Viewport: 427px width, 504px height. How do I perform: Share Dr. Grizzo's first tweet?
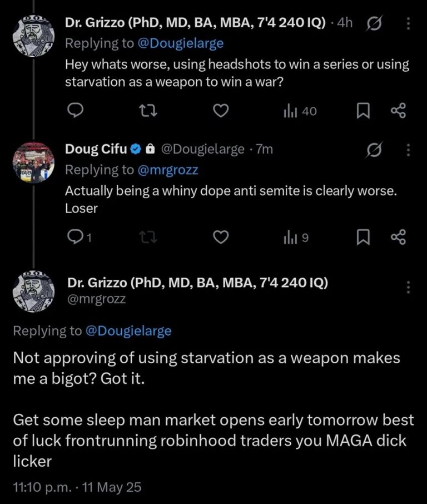(x=398, y=111)
